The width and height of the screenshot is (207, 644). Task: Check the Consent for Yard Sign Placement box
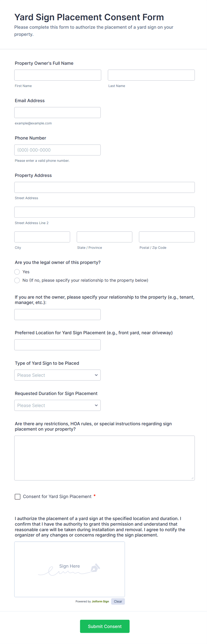click(18, 496)
